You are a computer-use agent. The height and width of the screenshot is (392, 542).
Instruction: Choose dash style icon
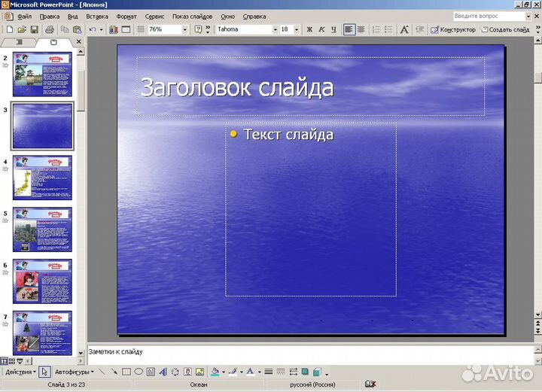coord(281,372)
